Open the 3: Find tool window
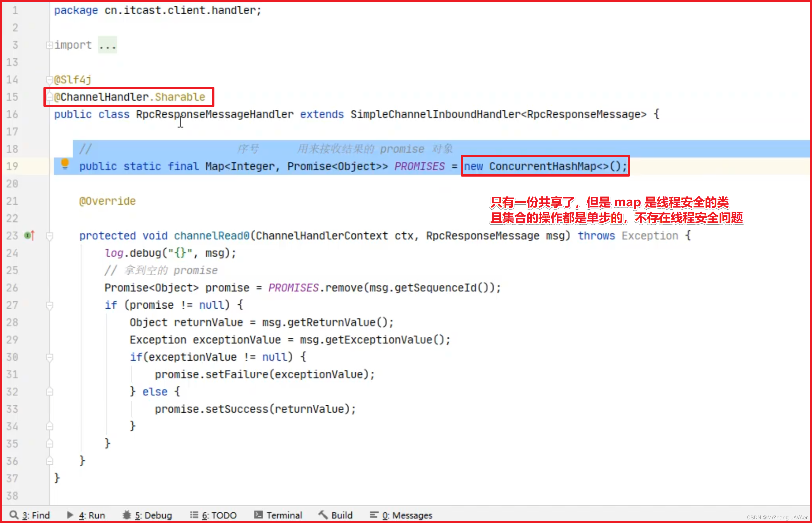Screen dimensions: 812x523 pyautogui.click(x=29, y=515)
